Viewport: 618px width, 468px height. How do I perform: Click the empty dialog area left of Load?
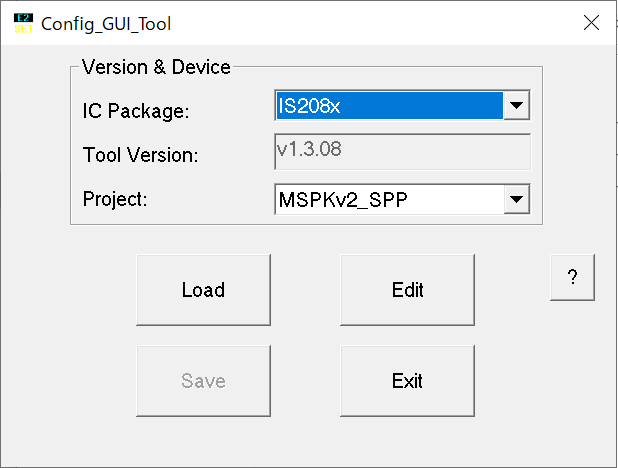(x=70, y=300)
